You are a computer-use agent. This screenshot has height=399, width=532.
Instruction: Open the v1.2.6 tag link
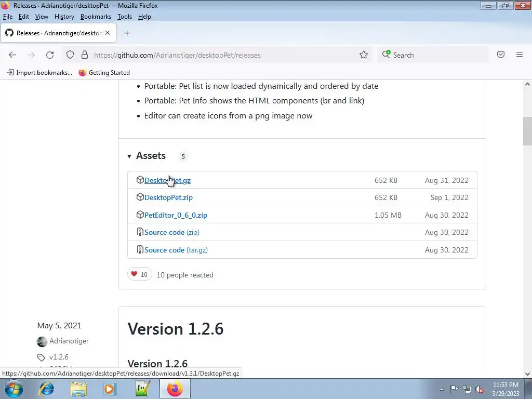click(59, 357)
